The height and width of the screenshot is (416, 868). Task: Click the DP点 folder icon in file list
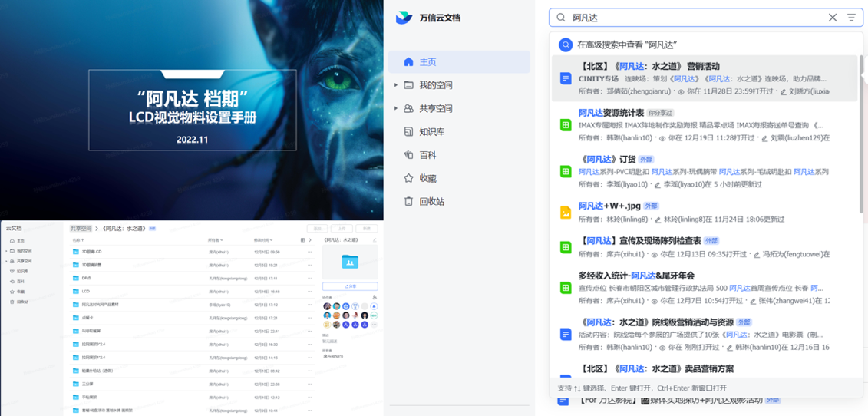pos(76,278)
